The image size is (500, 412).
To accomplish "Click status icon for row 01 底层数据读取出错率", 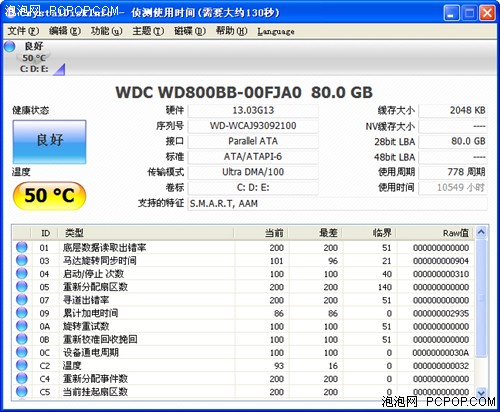I will pos(22,247).
